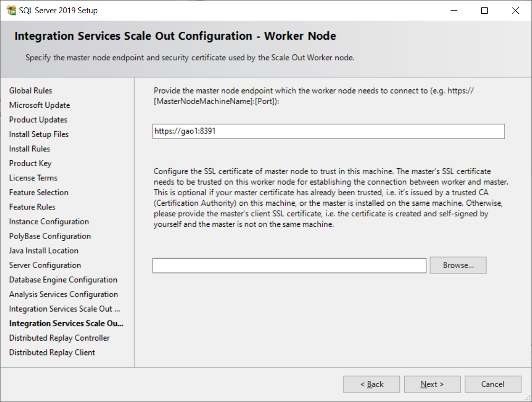Viewport: 532px width, 402px height.
Task: Click the Next button to continue setup
Action: pos(432,384)
